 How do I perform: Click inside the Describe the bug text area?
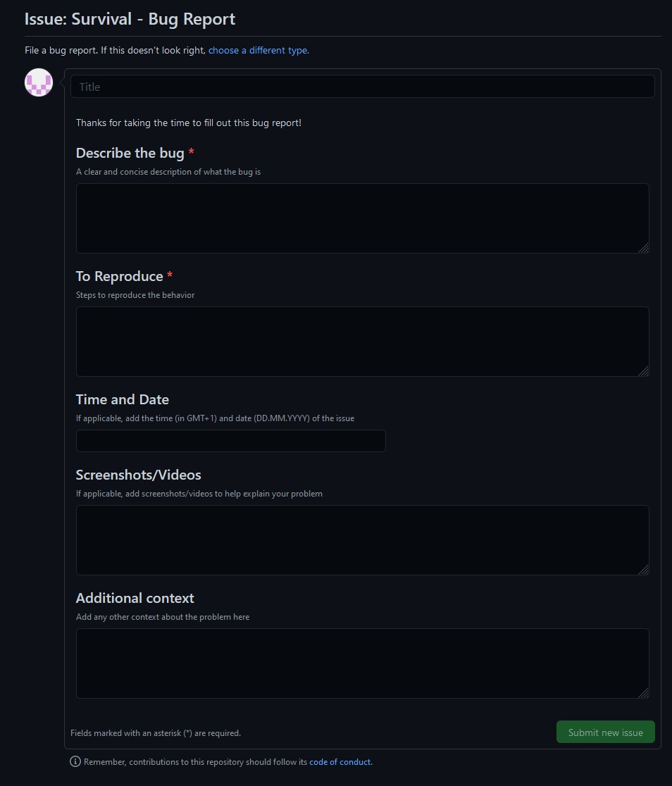(x=362, y=218)
